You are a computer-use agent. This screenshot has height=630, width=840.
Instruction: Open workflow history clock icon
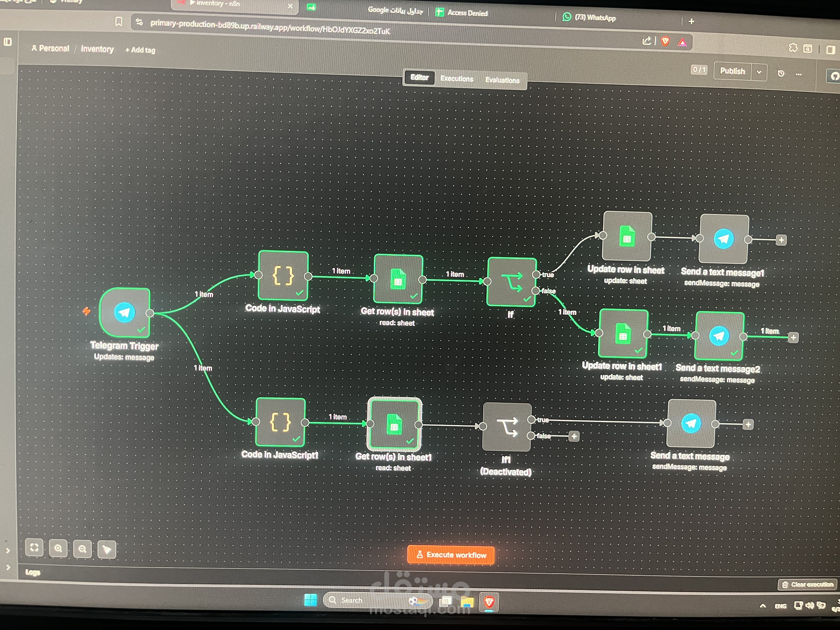[x=781, y=73]
